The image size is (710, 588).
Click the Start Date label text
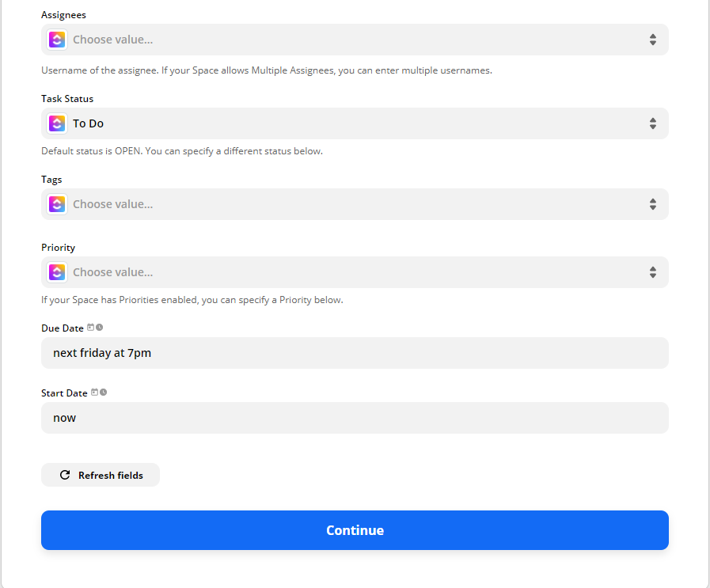point(64,393)
